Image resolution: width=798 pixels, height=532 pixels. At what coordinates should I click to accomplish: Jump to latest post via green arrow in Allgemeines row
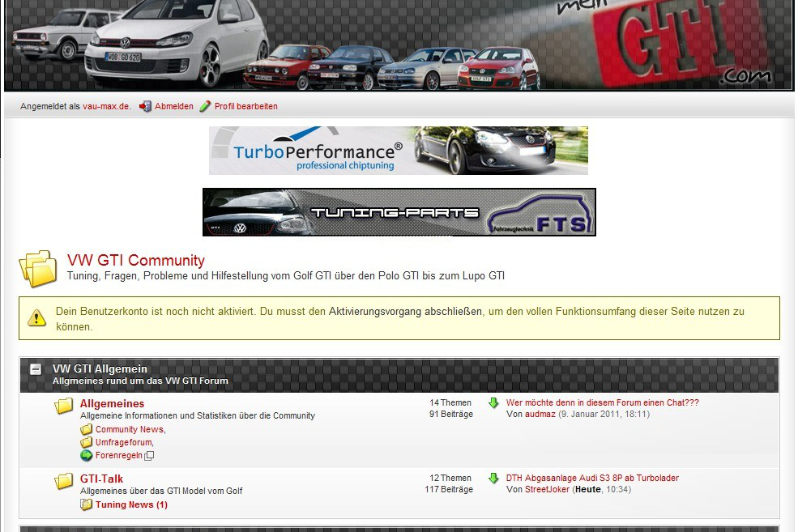493,402
